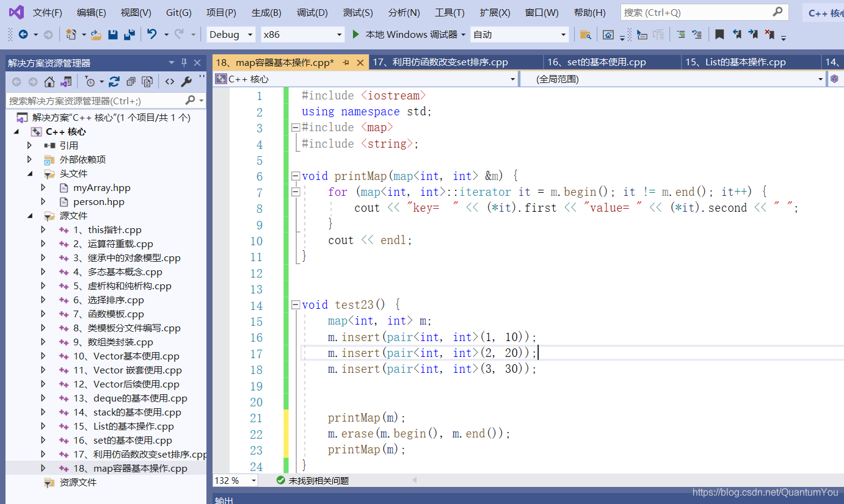This screenshot has width=844, height=504.
Task: Close the 18、map容器基本操作.cpp tab
Action: [x=360, y=62]
